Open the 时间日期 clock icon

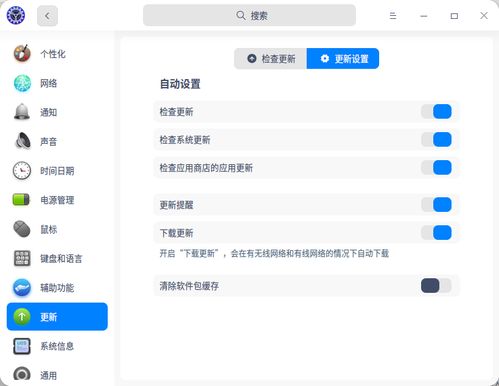click(x=22, y=171)
